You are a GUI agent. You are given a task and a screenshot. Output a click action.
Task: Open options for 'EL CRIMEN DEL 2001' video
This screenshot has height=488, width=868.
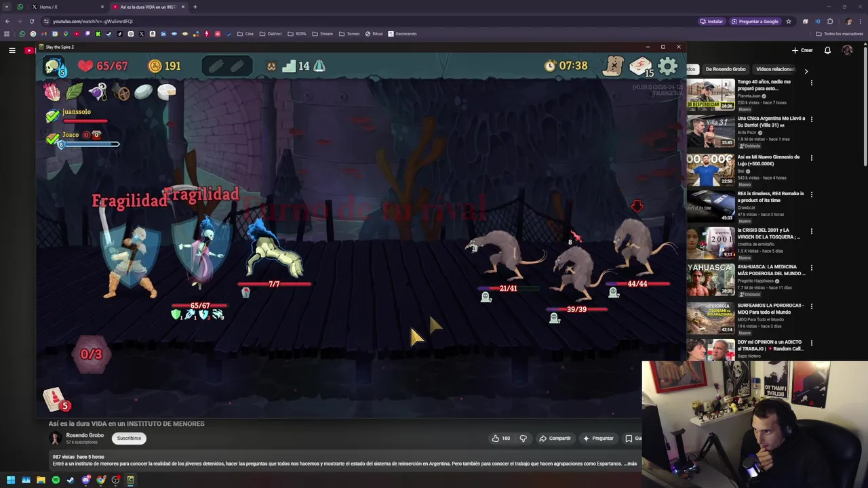tap(811, 231)
